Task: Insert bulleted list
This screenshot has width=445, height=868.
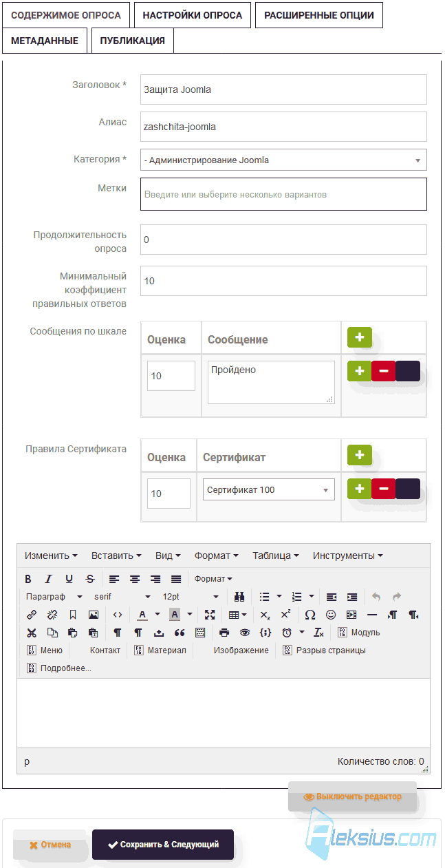Action: [x=264, y=597]
